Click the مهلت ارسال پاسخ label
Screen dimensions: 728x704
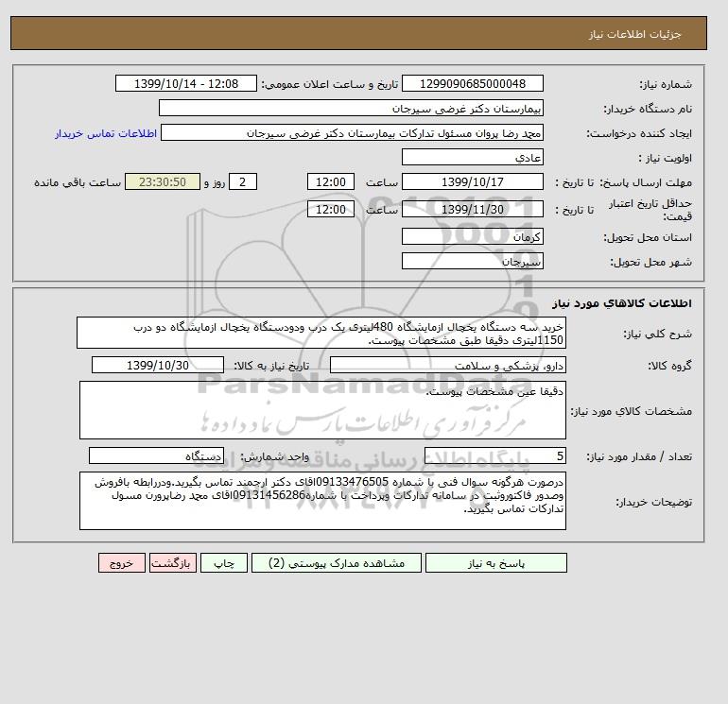tap(646, 182)
